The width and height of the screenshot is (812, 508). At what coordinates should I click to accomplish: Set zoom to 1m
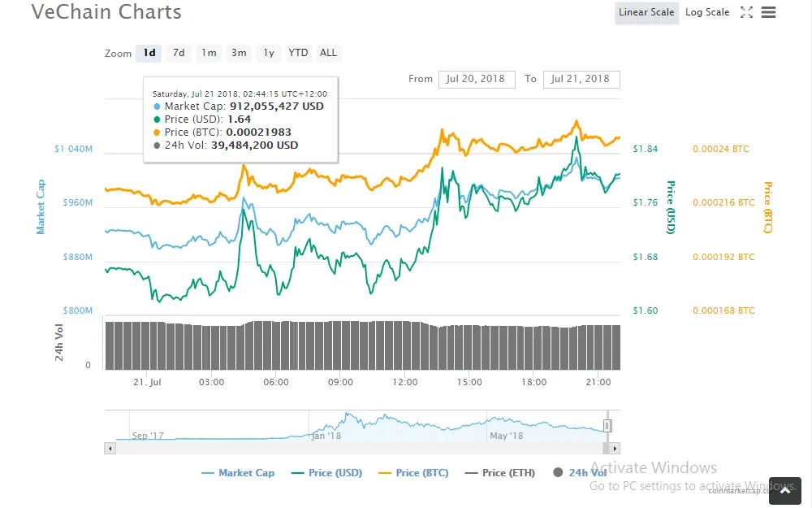pyautogui.click(x=209, y=53)
